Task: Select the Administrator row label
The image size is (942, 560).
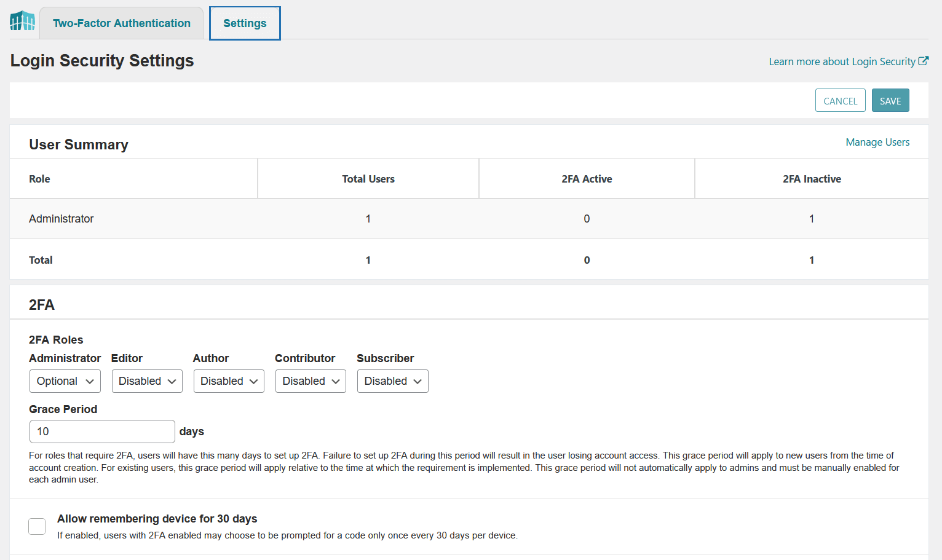Action: (61, 219)
